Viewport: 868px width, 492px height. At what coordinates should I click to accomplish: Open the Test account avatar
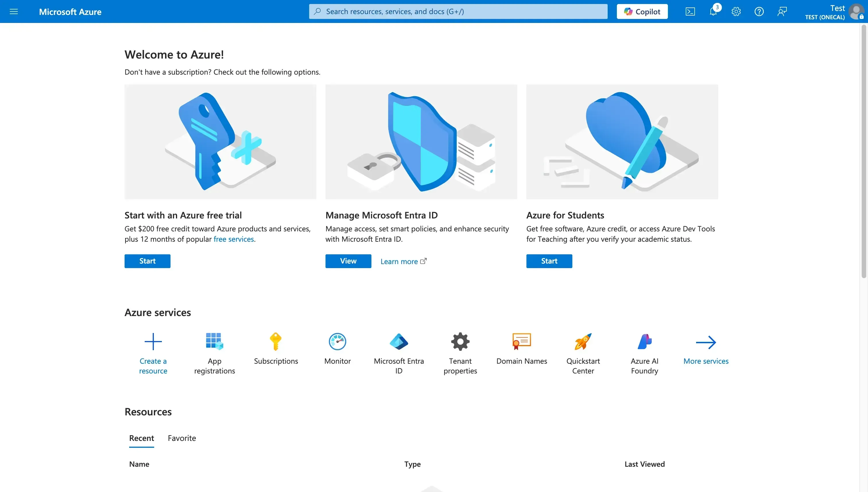click(856, 11)
